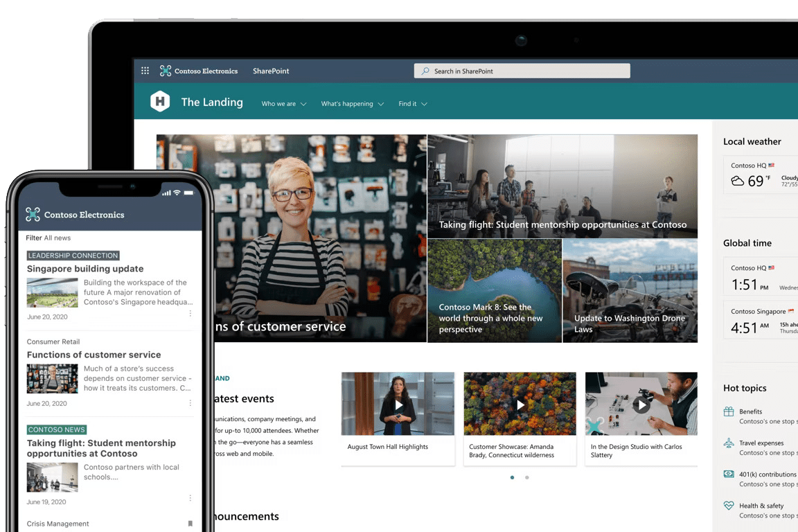
Task: Open more options for Functions of customer service
Action: [190, 402]
